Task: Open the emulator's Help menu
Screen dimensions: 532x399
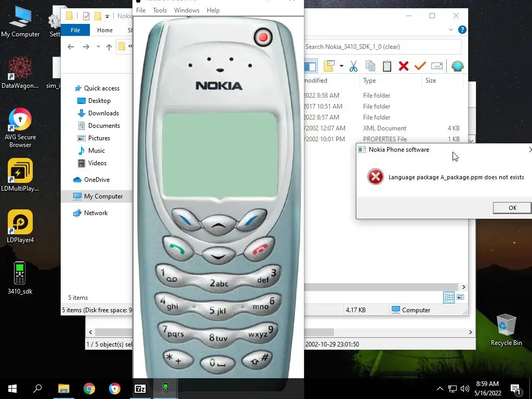Action: 213,10
